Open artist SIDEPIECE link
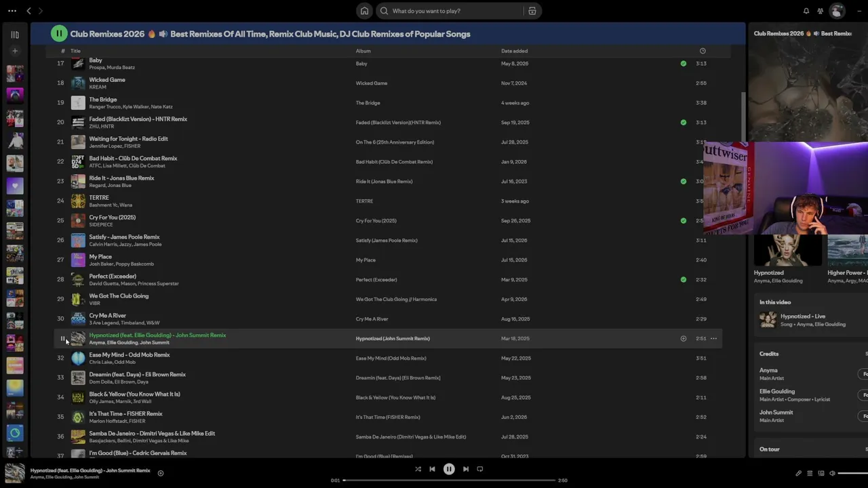 pyautogui.click(x=101, y=224)
